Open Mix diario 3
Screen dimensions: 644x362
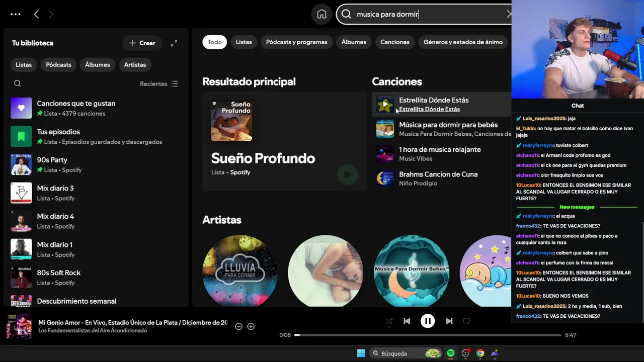96,193
